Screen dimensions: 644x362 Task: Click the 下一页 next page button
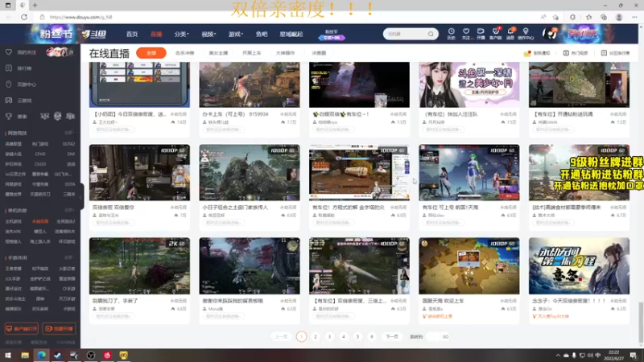click(x=392, y=336)
